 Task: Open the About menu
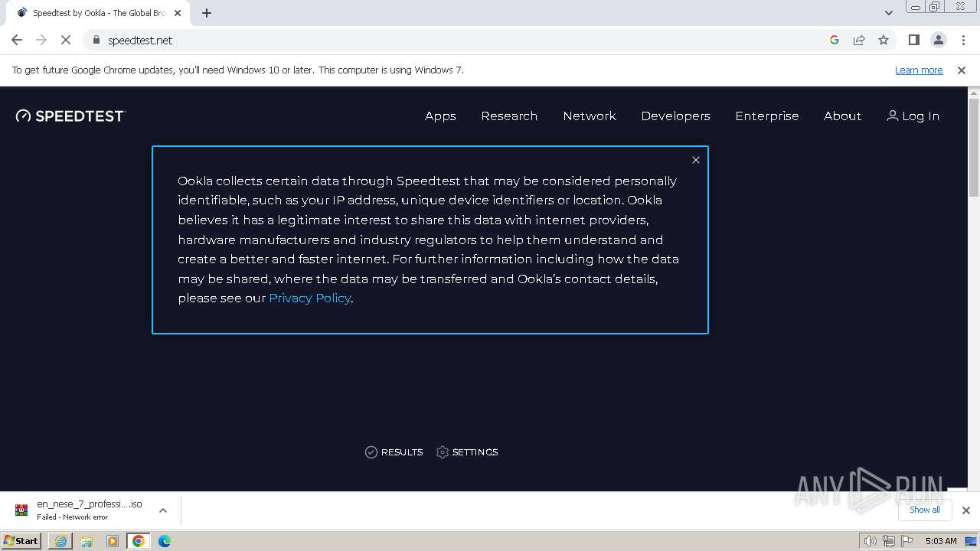[x=842, y=116]
